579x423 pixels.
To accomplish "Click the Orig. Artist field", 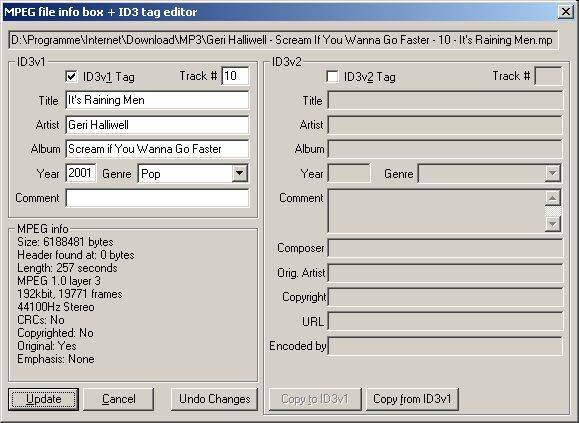I will pyautogui.click(x=445, y=272).
